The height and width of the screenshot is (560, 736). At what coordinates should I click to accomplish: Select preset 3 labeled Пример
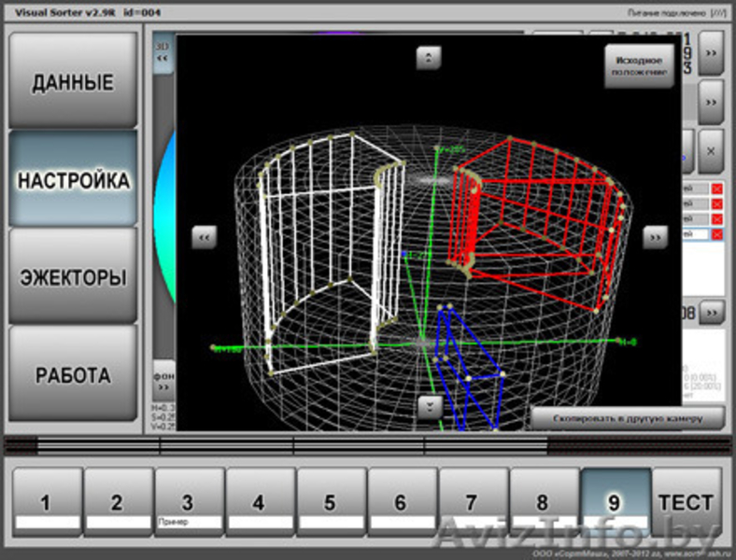[x=189, y=502]
